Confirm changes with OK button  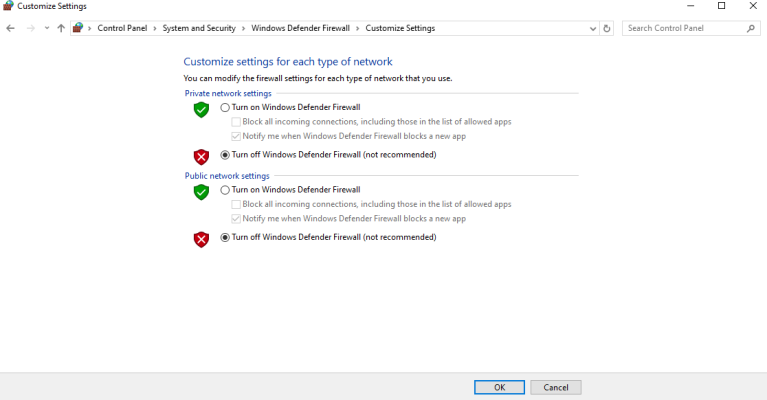[x=499, y=387]
